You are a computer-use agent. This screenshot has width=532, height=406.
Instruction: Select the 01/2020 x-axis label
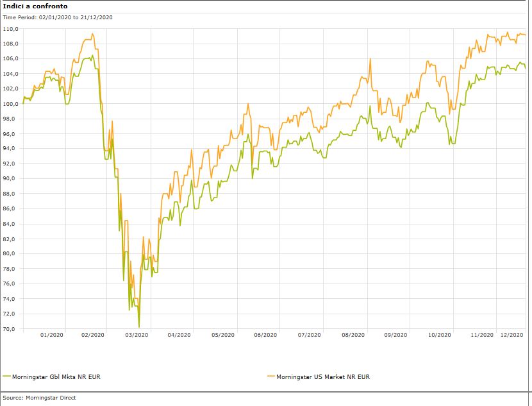(x=51, y=335)
